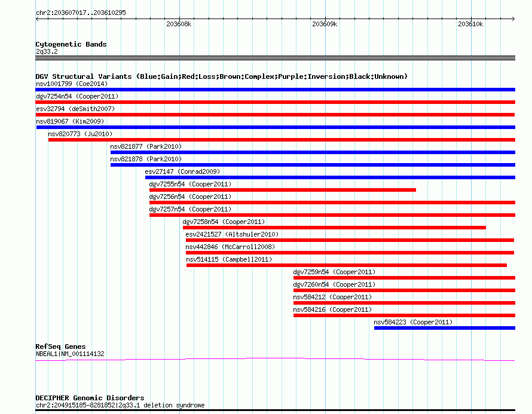
Task: Select the nsv584216 (Cooper2011) red bar
Action: point(405,315)
